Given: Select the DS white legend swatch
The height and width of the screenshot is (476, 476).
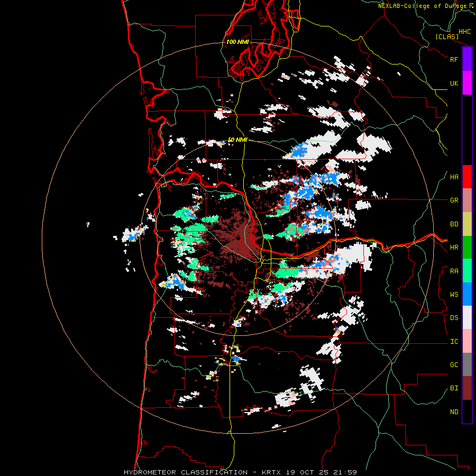Looking at the screenshot, I should pyautogui.click(x=467, y=317).
